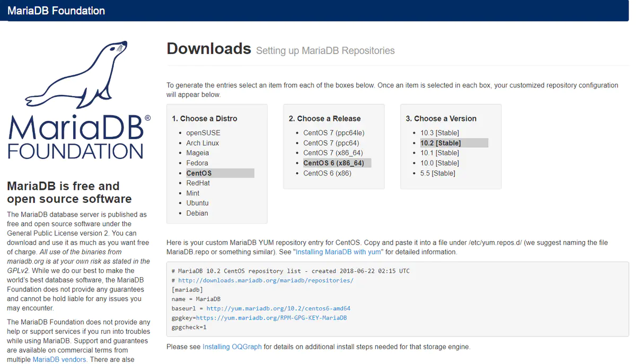Click the Downloads page heading
Screen dimensions: 636x364
tap(209, 49)
